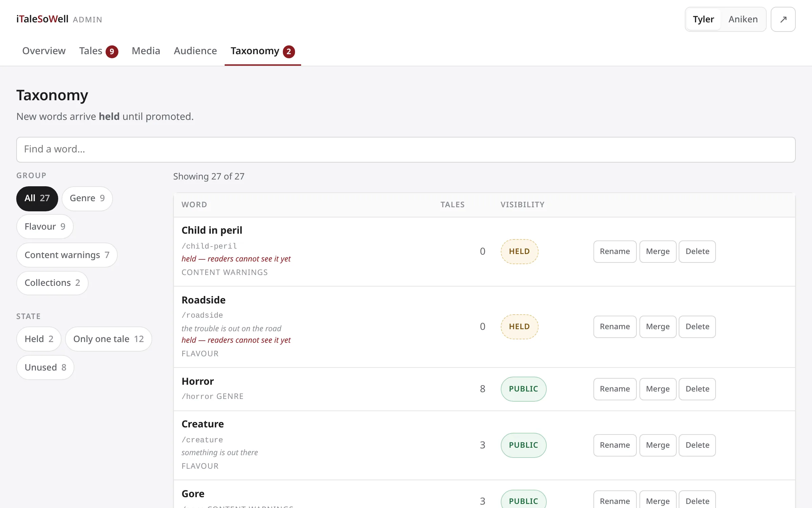Open the Tales tab
812x508 pixels.
tap(98, 51)
